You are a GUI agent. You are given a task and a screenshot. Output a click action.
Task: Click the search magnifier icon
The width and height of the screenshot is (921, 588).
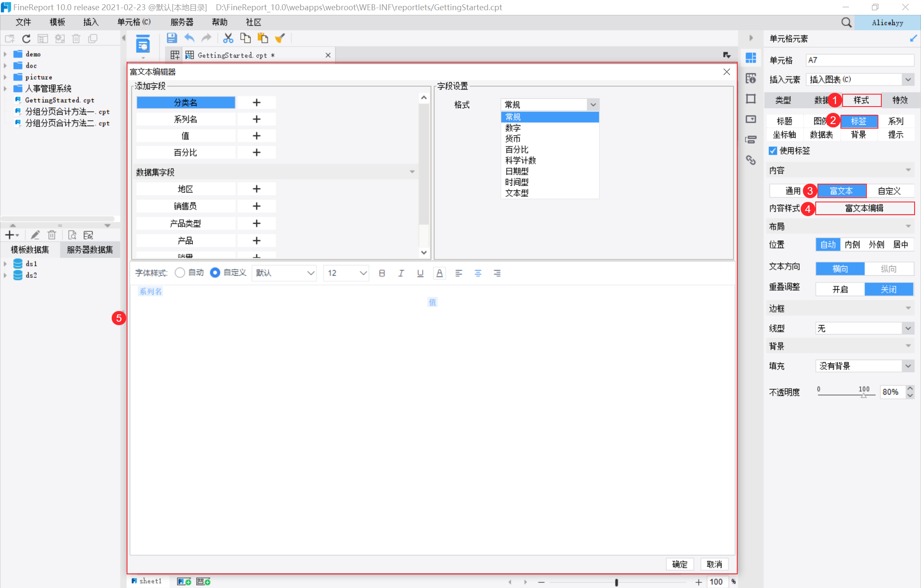tap(846, 23)
